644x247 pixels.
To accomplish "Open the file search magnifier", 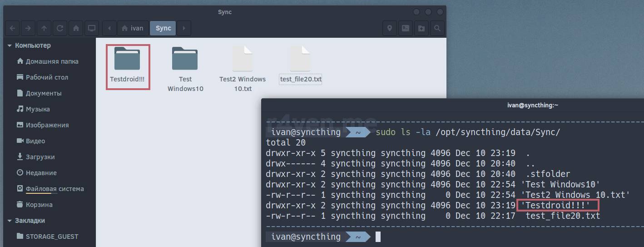I will click(437, 28).
